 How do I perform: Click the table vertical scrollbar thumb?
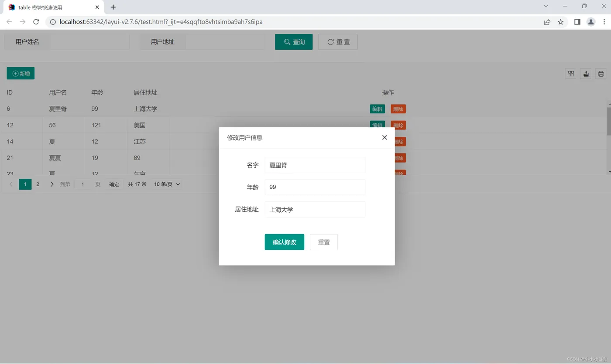[609, 121]
